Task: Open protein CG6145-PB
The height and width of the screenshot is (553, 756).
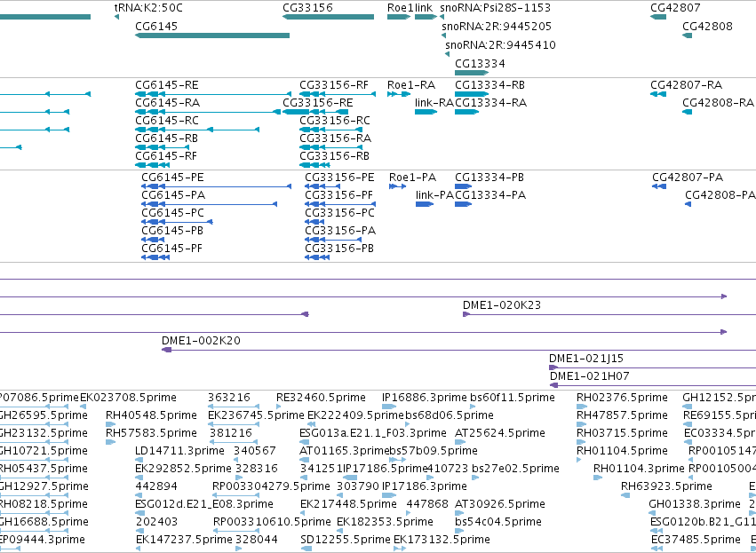Action: [x=153, y=240]
